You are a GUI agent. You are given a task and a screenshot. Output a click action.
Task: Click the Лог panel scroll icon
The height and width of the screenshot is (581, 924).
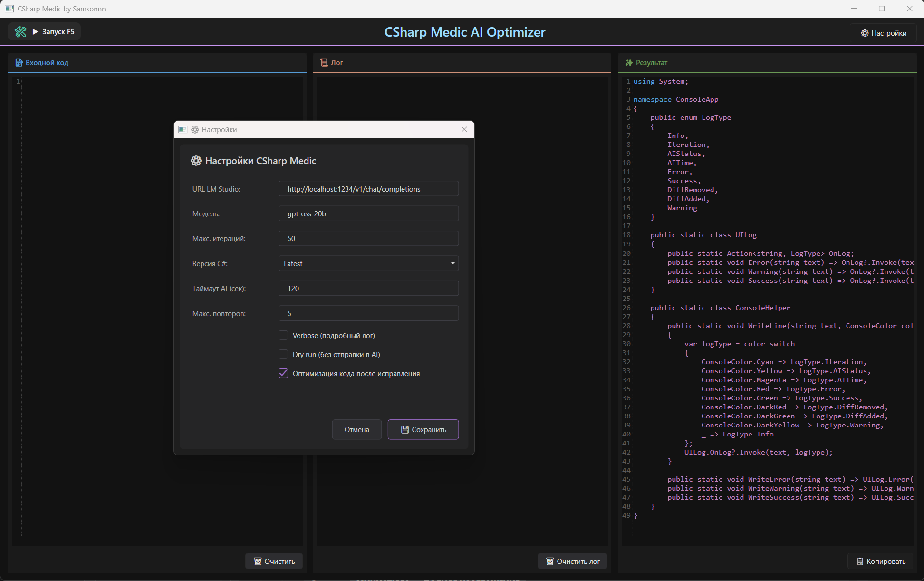pos(324,63)
